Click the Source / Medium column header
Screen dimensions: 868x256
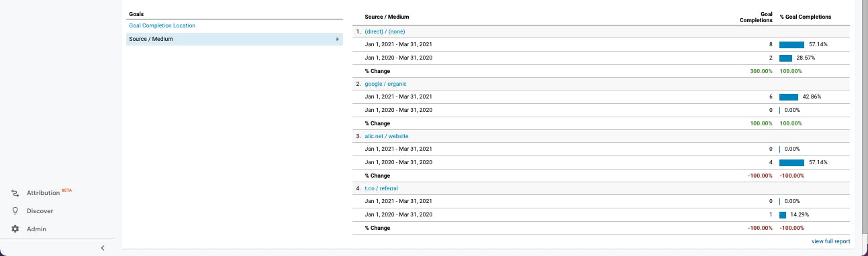tap(387, 17)
